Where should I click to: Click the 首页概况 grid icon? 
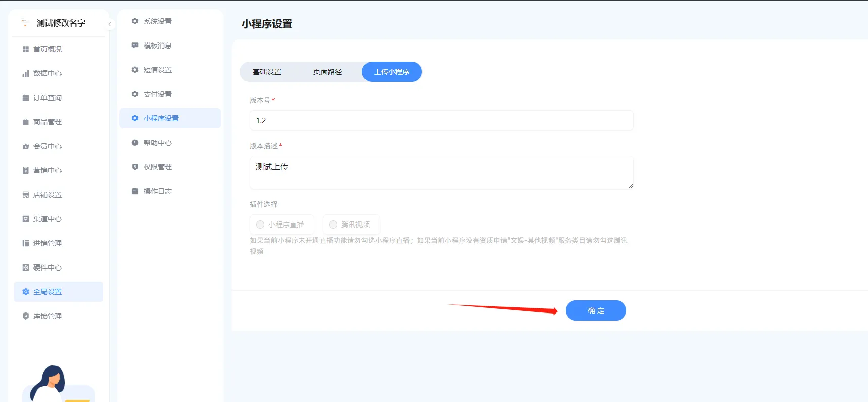(x=26, y=49)
